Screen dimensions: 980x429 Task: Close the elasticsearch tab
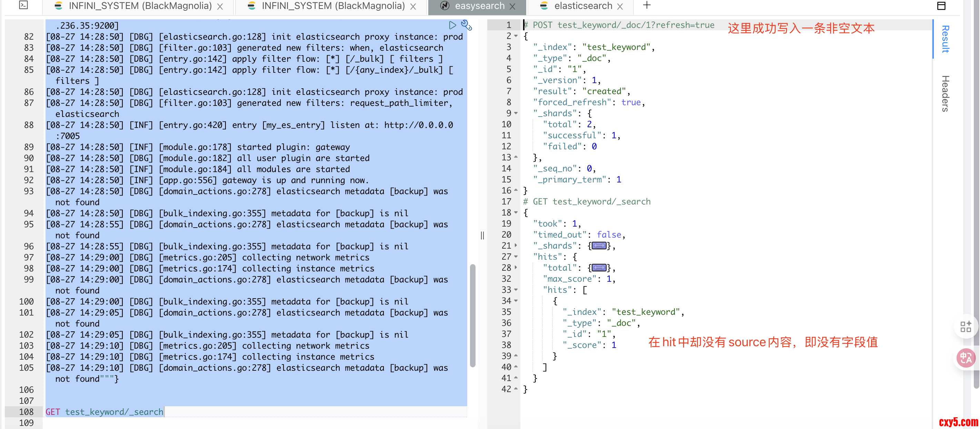pos(620,7)
